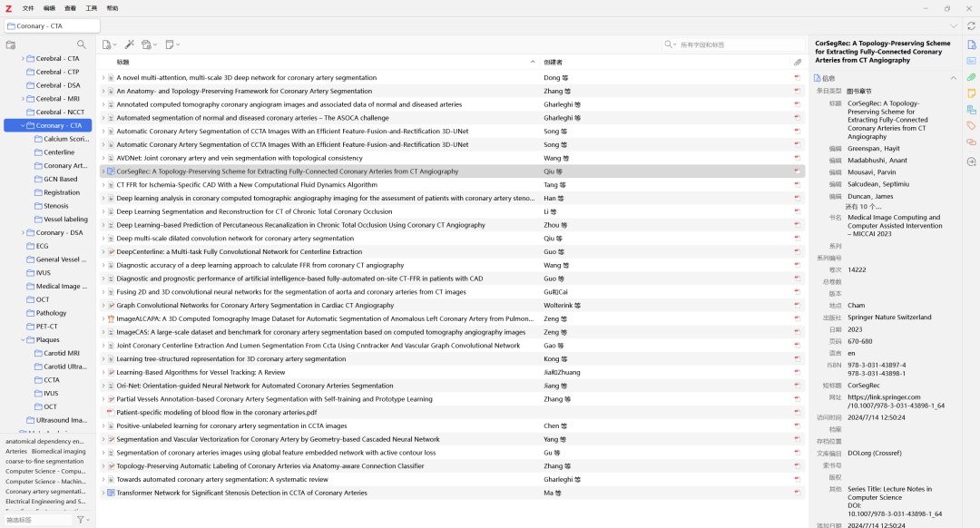This screenshot has height=528, width=980.
Task: Open the tab list chevron at top right
Action: (954, 26)
